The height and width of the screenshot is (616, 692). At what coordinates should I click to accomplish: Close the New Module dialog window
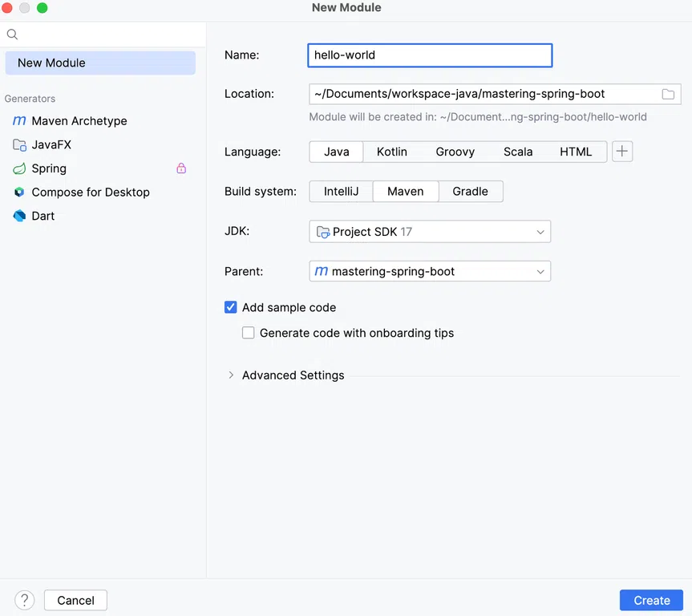point(7,7)
